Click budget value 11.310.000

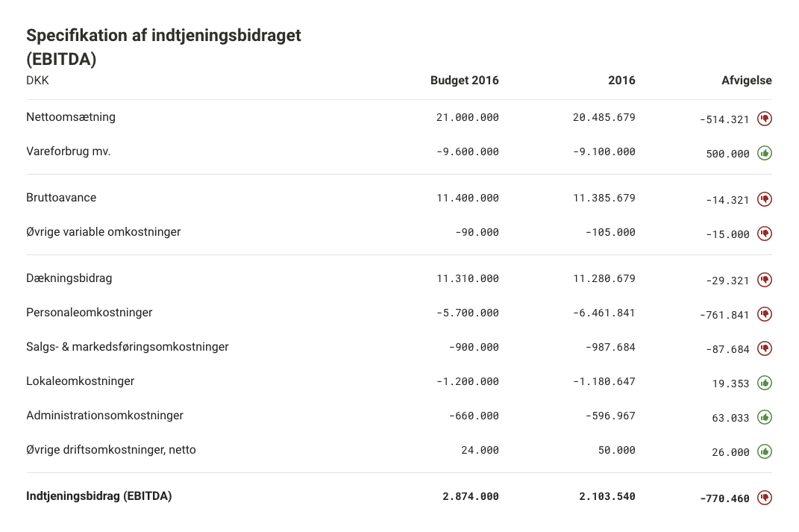[x=467, y=279]
